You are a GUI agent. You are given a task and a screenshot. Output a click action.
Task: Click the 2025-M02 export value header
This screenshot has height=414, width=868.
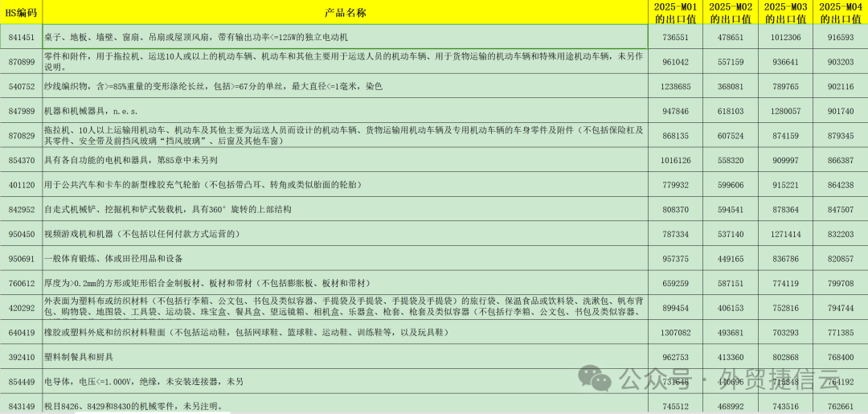(730, 13)
